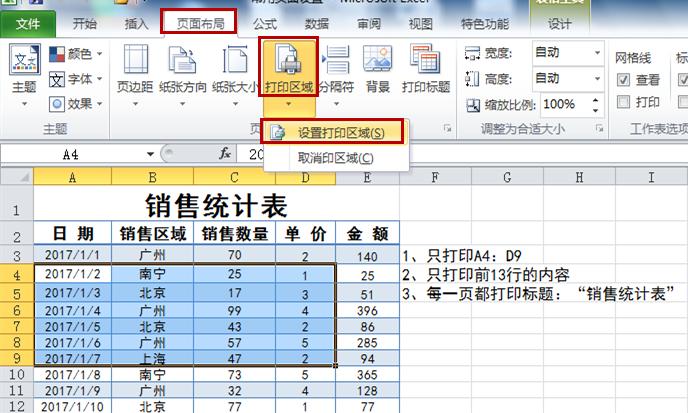688x413 pixels.
Task: Expand the 宽度 自动 dropdown
Action: [597, 53]
